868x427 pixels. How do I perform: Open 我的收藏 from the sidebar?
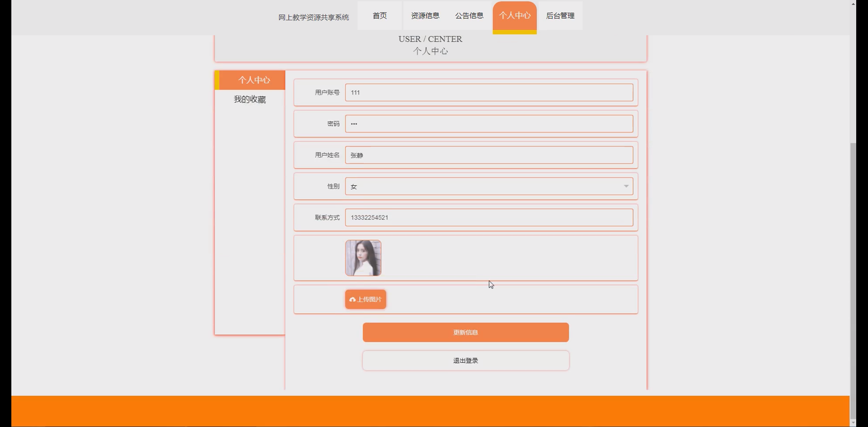[x=250, y=99]
